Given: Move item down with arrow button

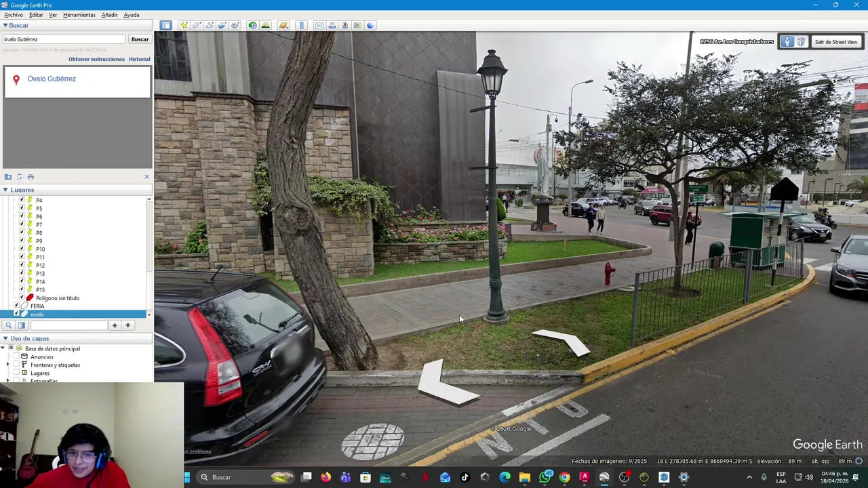Looking at the screenshot, I should click(127, 325).
